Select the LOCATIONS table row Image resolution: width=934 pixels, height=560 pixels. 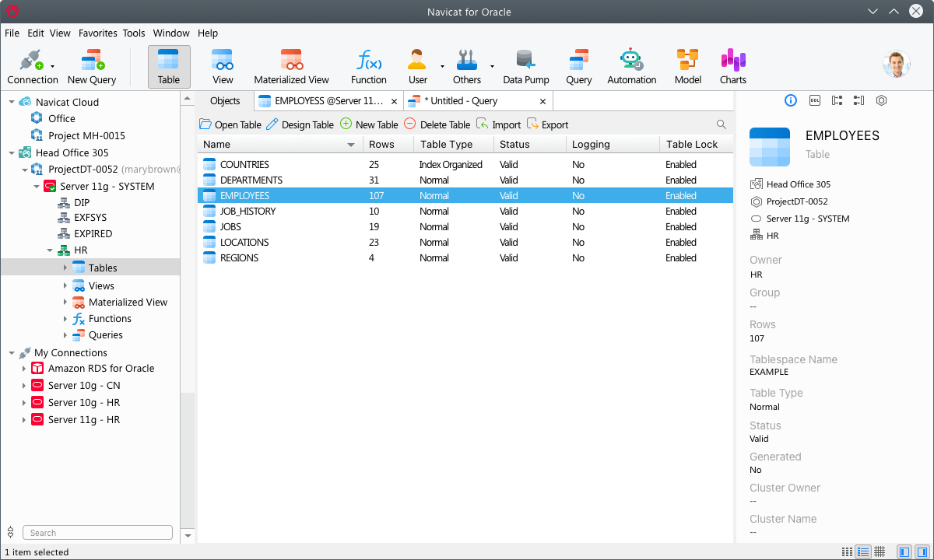click(465, 243)
